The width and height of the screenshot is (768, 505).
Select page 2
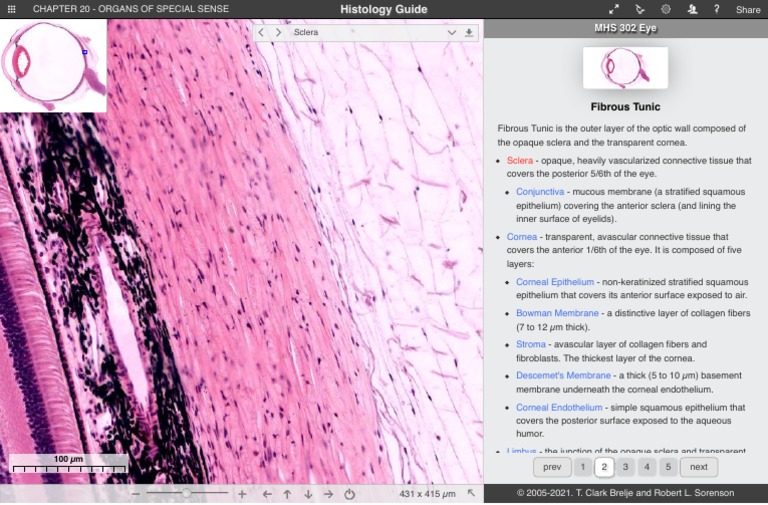604,467
